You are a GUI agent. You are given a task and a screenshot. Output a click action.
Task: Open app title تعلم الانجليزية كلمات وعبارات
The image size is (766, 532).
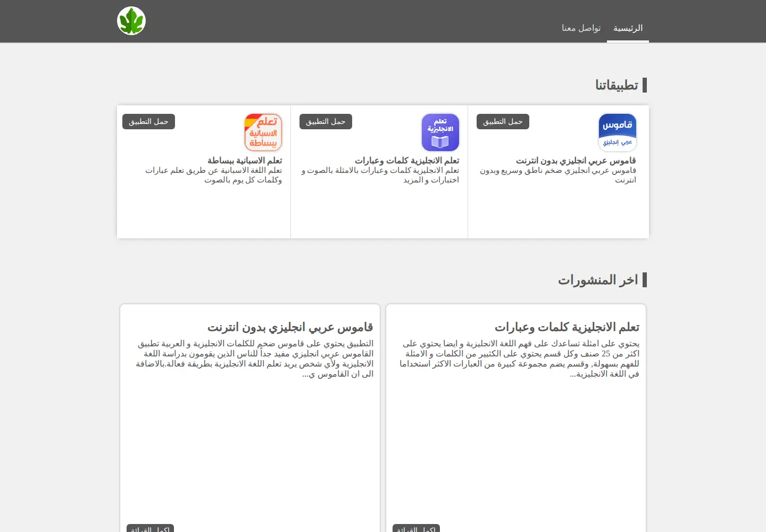tap(407, 160)
